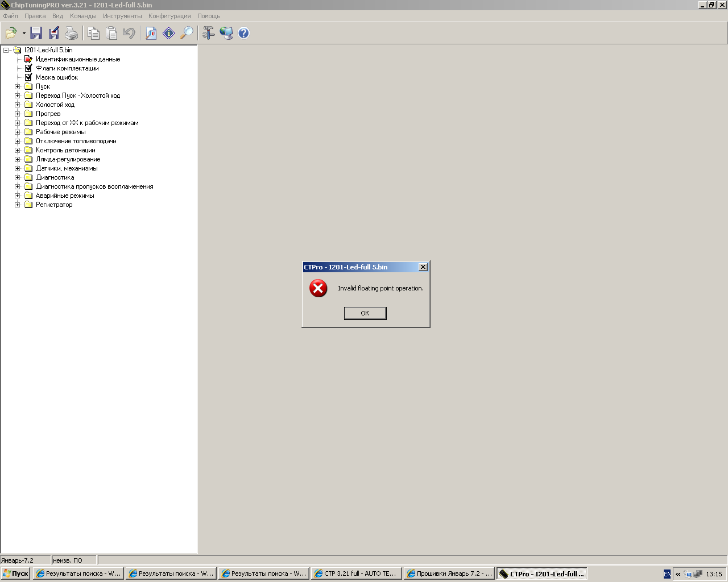Viewport: 728px width, 582px height.
Task: Click the Paste clipboard toolbar icon
Action: (x=111, y=34)
